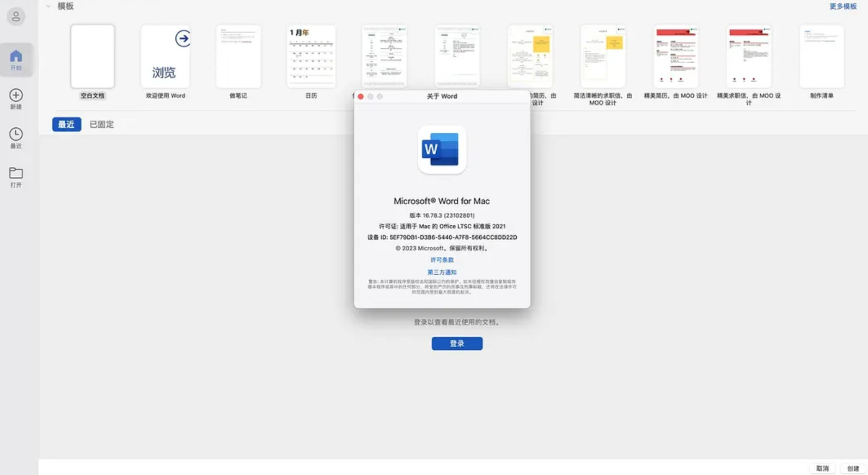Click the Create (创建) button
The image size is (868, 475).
click(x=853, y=468)
